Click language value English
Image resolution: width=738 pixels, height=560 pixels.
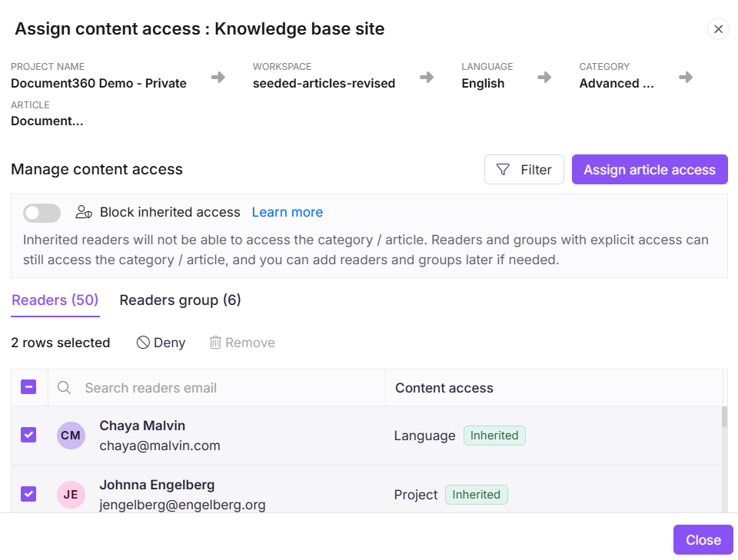tap(483, 83)
